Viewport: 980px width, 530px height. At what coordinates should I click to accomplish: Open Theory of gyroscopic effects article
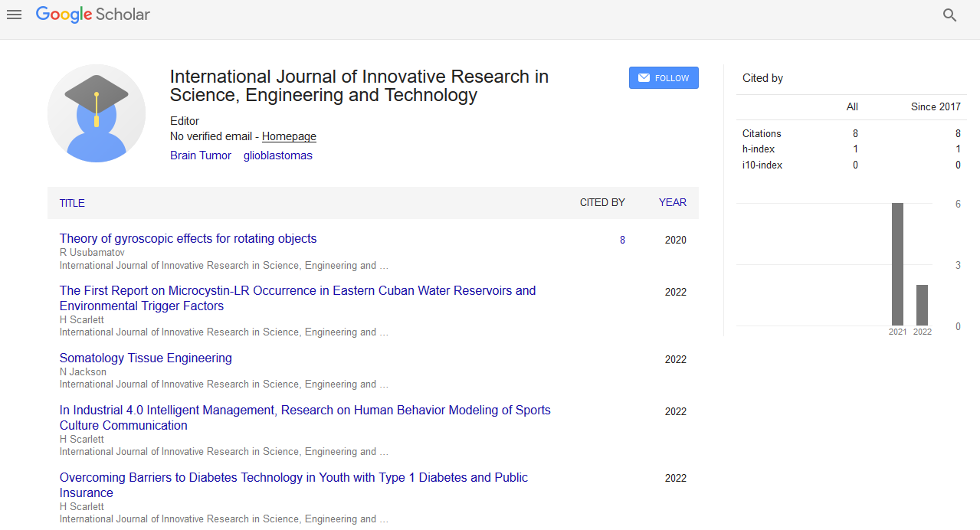188,239
